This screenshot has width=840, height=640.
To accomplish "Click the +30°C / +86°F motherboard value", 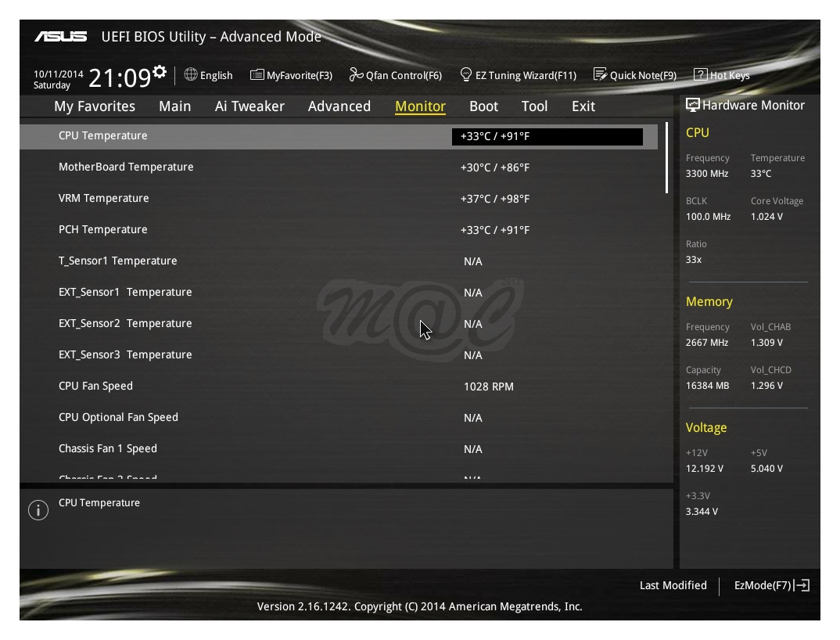I will (x=495, y=167).
